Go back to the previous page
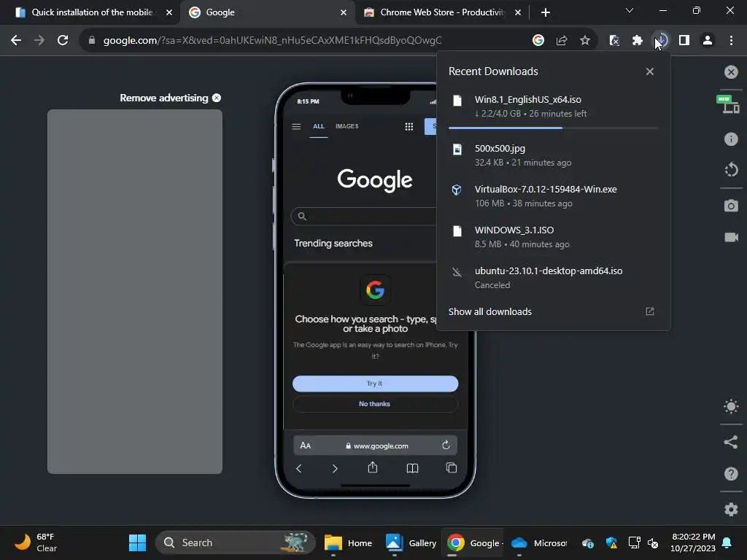Viewport: 747px width, 560px height. 16,41
